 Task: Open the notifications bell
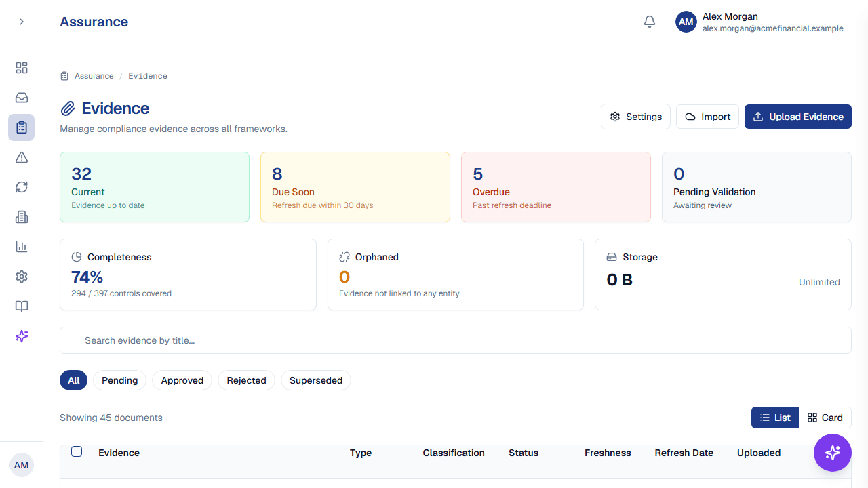click(650, 22)
